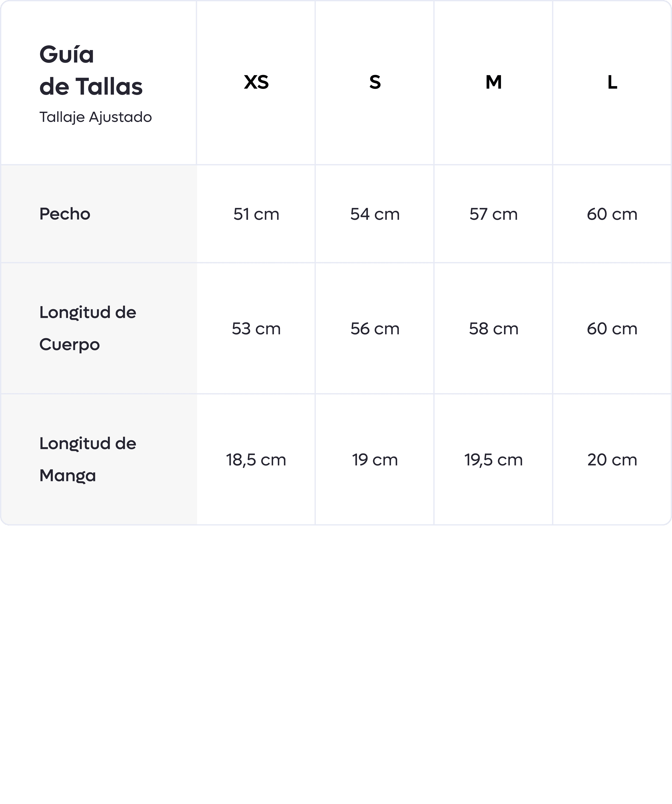The image size is (672, 804).
Task: Click the 58 cm body length cell
Action: (x=493, y=329)
